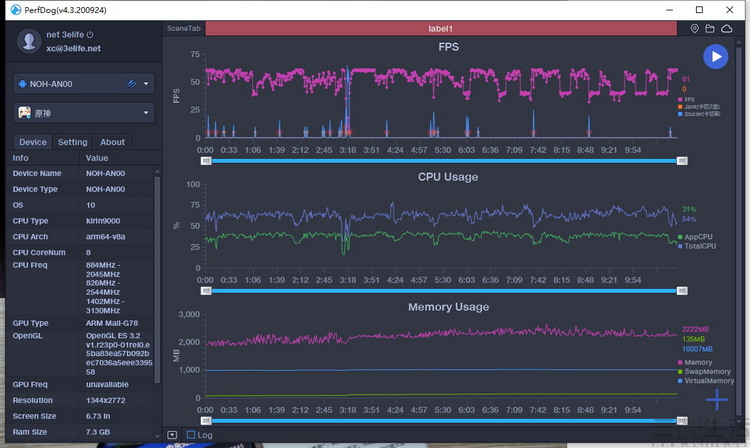Select the Device tab

(33, 142)
